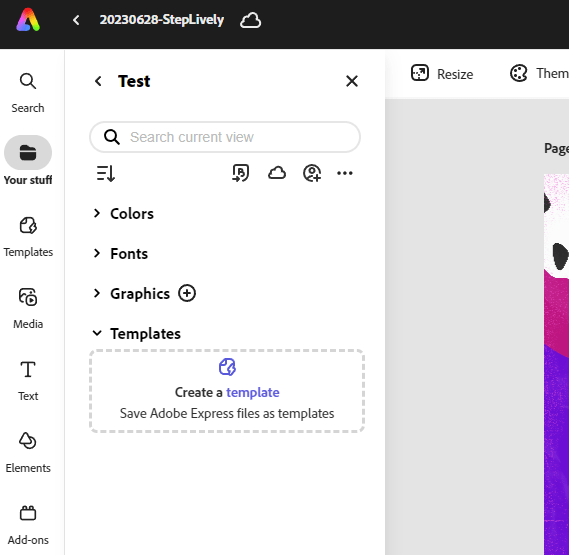
Task: Click the Colors section label
Action: click(x=132, y=213)
